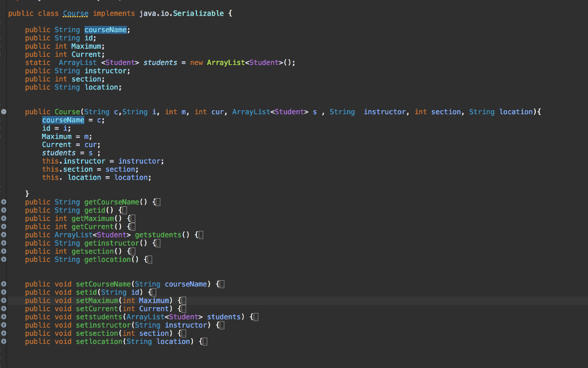Click 'this.instructor' assignment line

103,161
